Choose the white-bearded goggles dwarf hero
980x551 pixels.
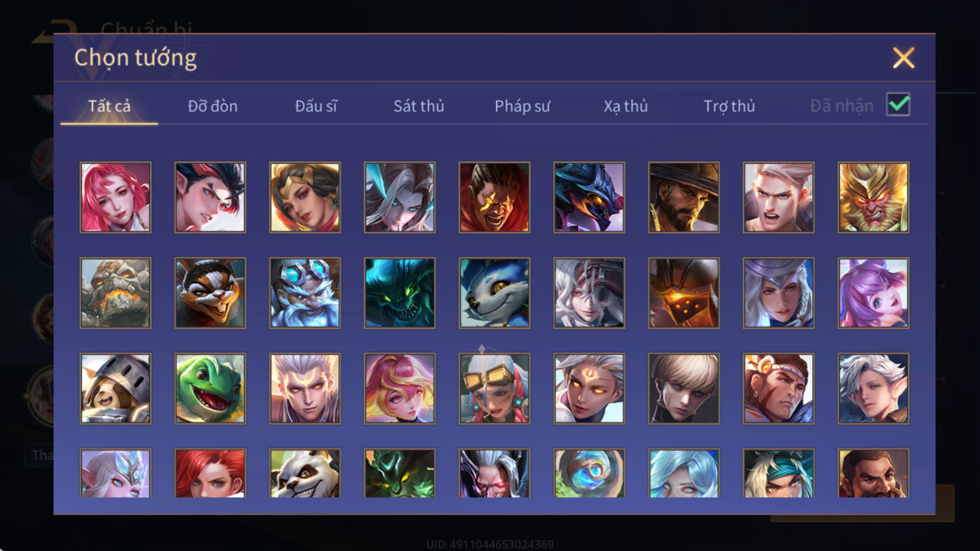tap(305, 293)
